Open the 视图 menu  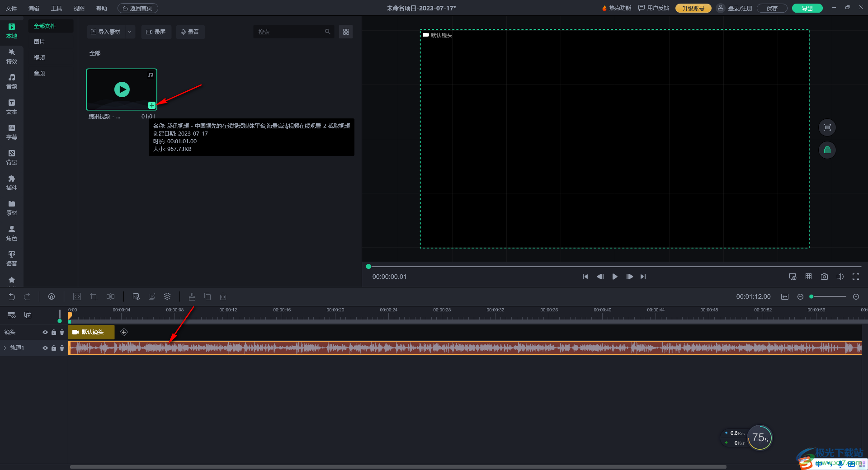coord(79,8)
